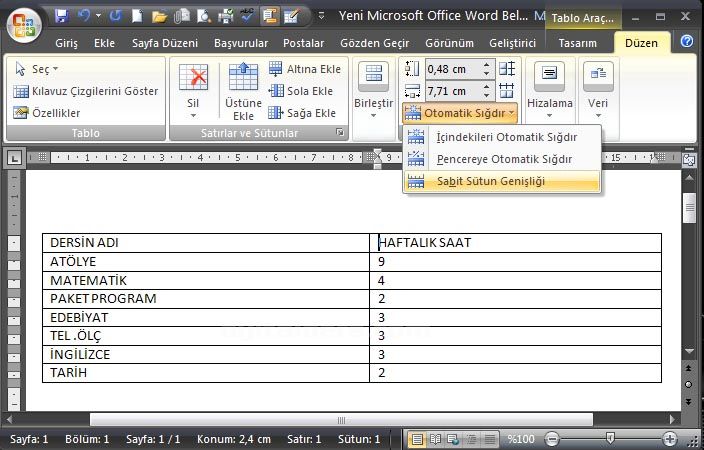Open the Gözden Geçir tab
This screenshot has width=704, height=450.
tap(374, 43)
